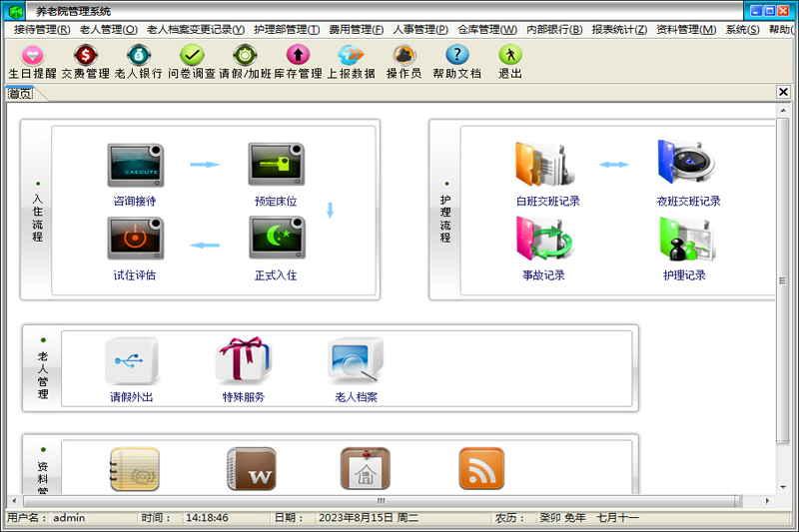The image size is (799, 532).
Task: Open the 系统(S) menu
Action: pyautogui.click(x=742, y=30)
